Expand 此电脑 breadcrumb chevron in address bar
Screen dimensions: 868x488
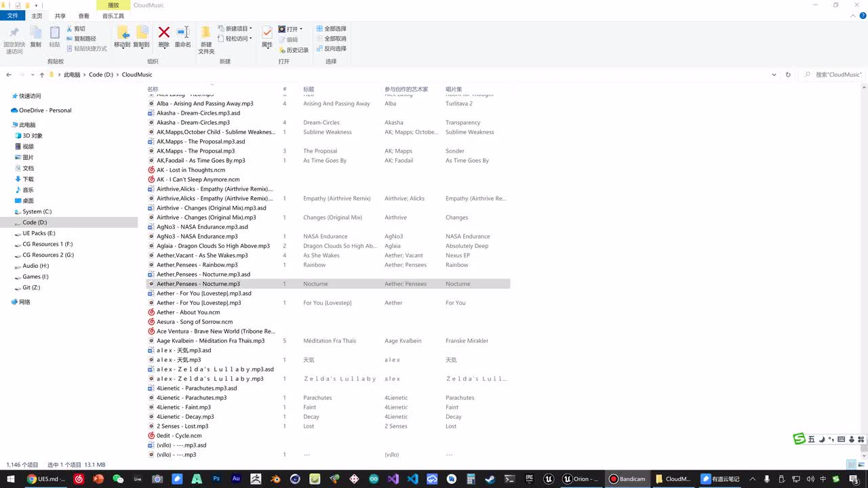85,75
